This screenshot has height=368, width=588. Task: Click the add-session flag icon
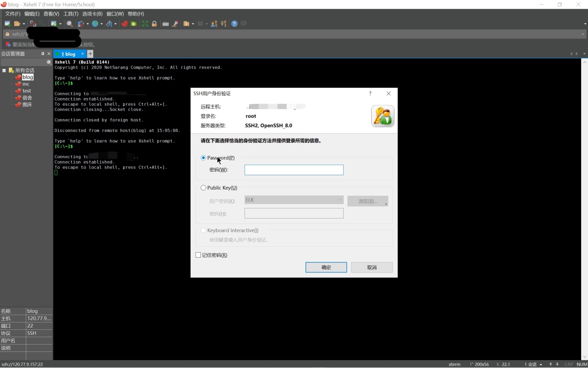(7, 45)
